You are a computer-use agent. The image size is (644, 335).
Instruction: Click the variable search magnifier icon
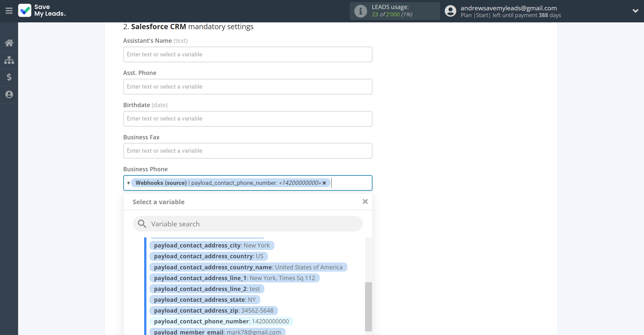coord(142,224)
